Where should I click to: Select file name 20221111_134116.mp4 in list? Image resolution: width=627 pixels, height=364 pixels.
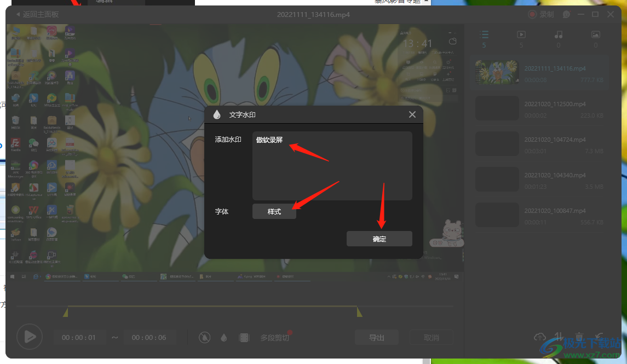(555, 68)
